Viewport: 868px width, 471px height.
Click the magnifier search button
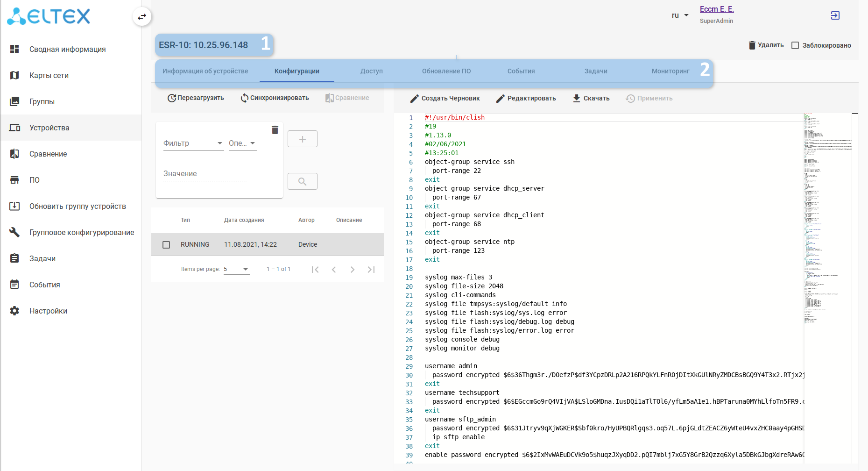302,181
